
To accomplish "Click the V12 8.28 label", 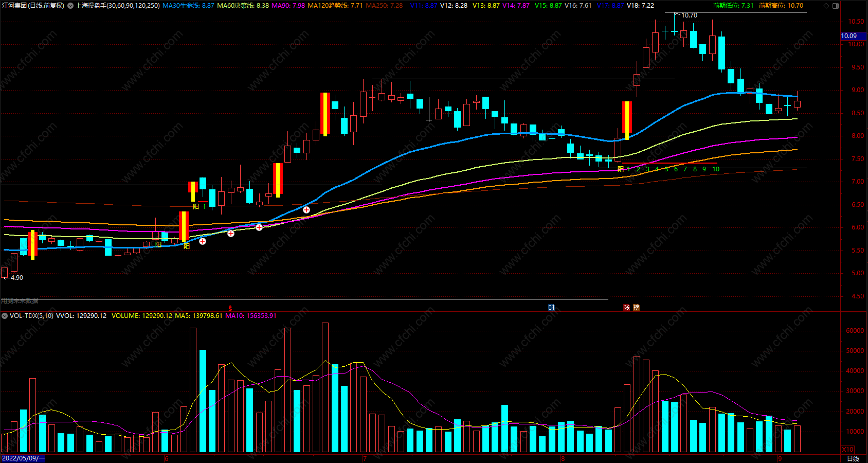I will click(454, 6).
